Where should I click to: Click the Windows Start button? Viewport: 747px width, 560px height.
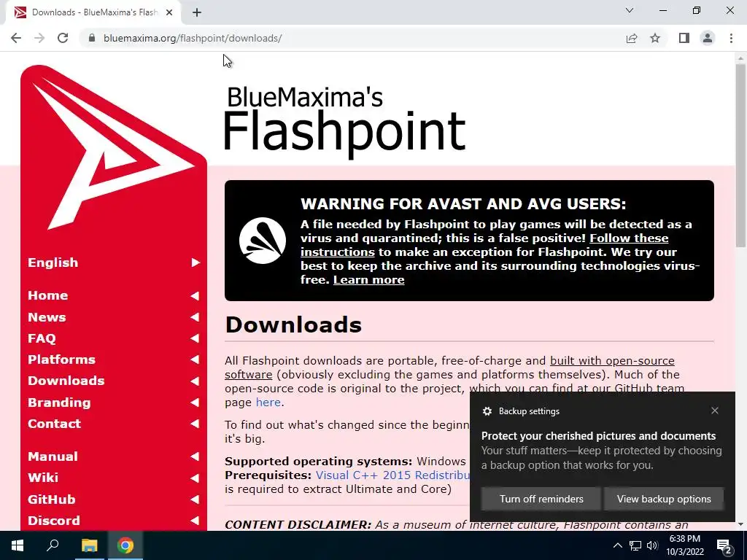point(18,545)
